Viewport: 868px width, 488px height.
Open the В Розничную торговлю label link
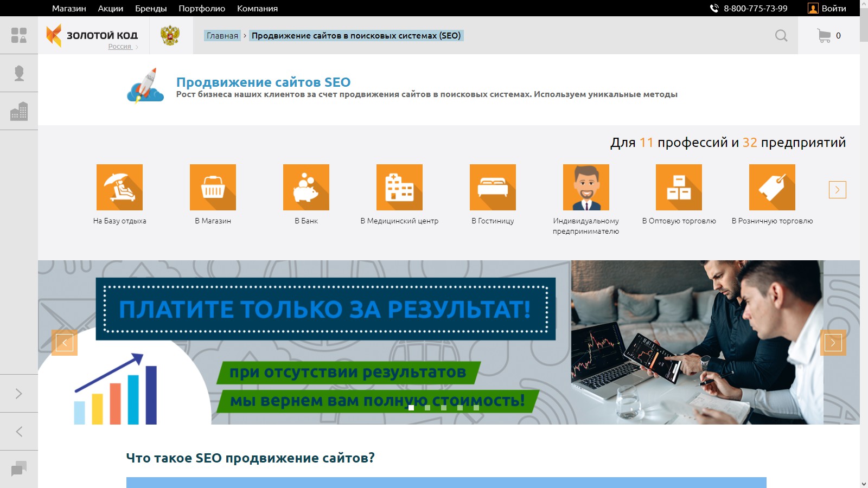(772, 221)
